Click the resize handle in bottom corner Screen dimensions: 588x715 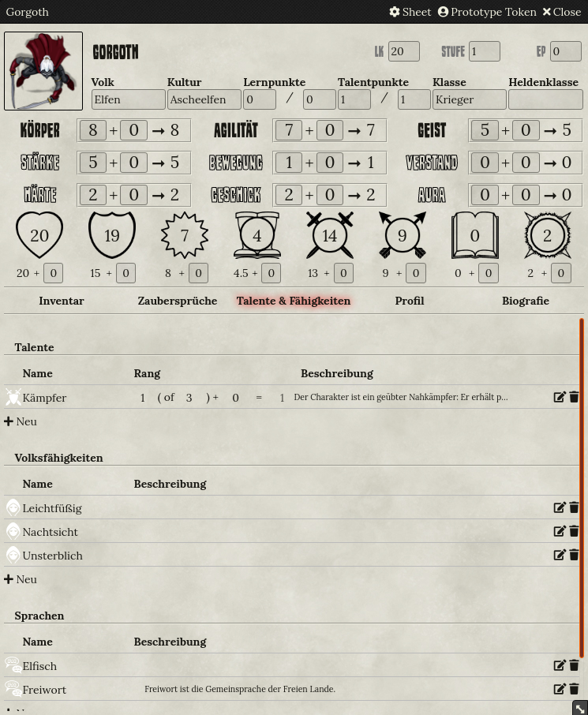(x=580, y=708)
